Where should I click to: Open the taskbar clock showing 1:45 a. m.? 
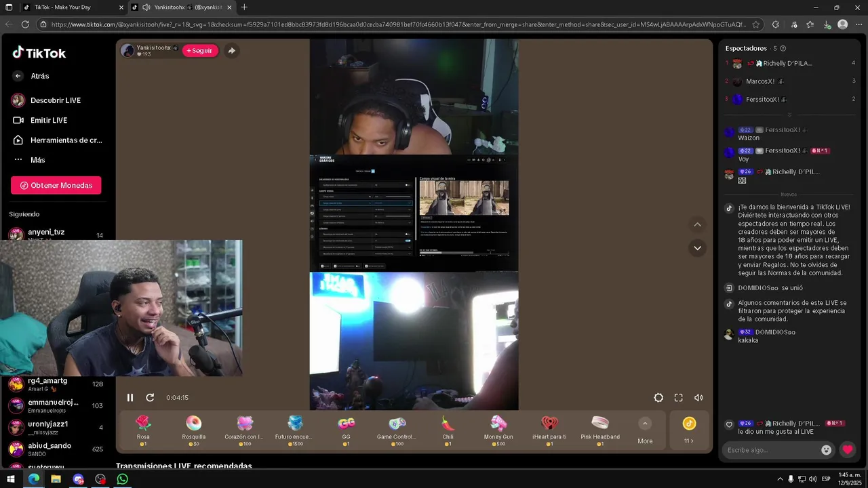tap(850, 479)
